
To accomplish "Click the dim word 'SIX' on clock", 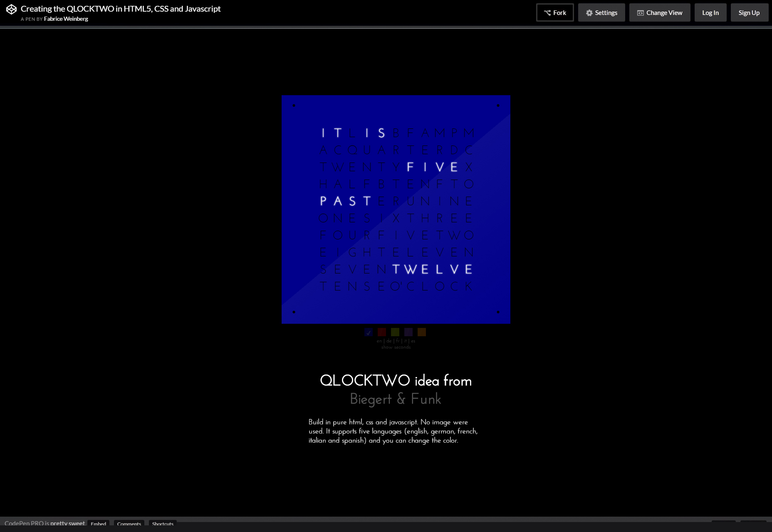I will point(382,218).
